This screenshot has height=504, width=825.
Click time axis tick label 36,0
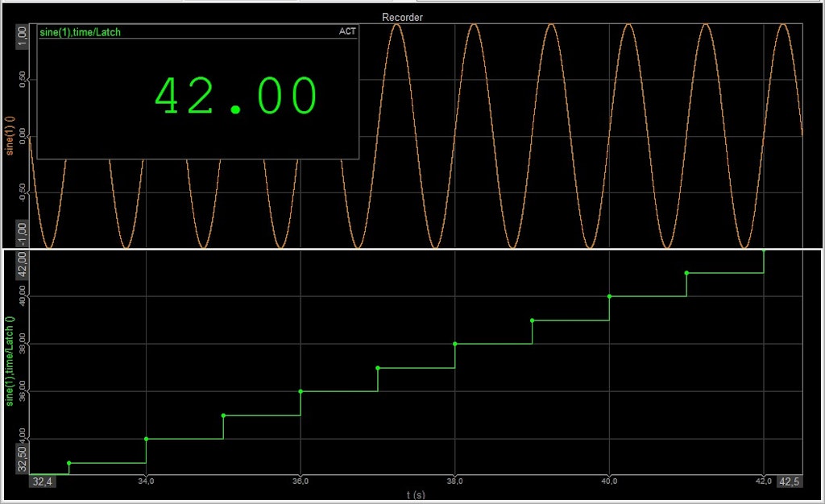301,481
